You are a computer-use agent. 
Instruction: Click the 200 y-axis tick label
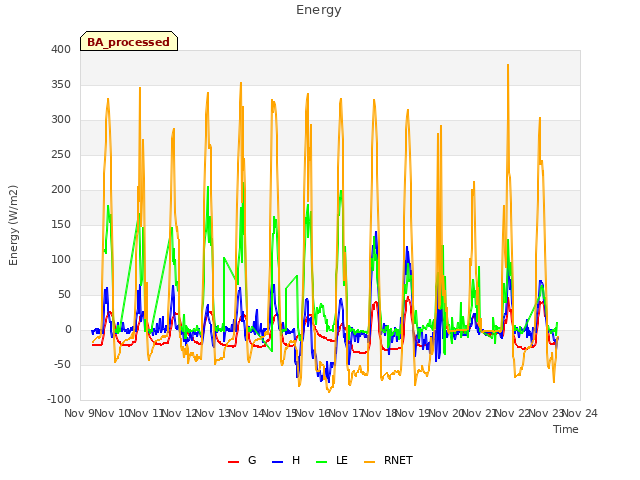click(x=61, y=189)
